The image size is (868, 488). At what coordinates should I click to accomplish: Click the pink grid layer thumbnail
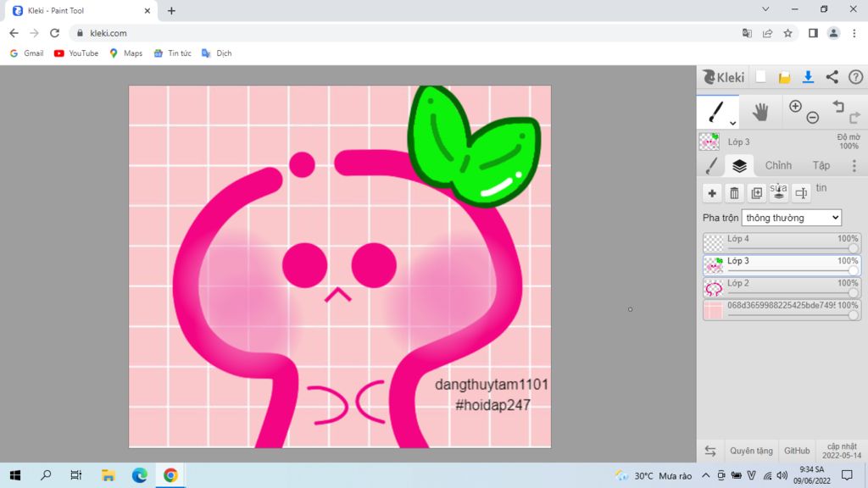point(713,310)
